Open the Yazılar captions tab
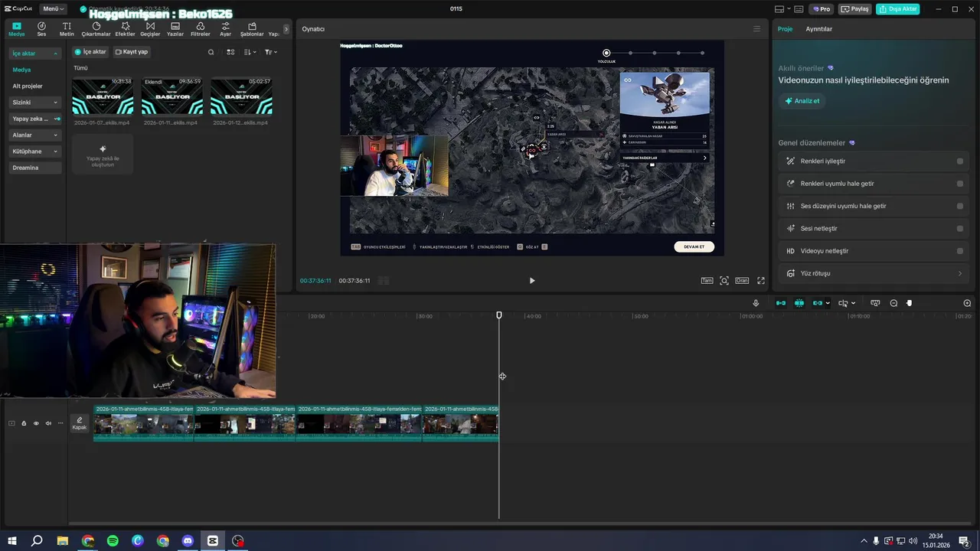980x551 pixels. tap(175, 29)
